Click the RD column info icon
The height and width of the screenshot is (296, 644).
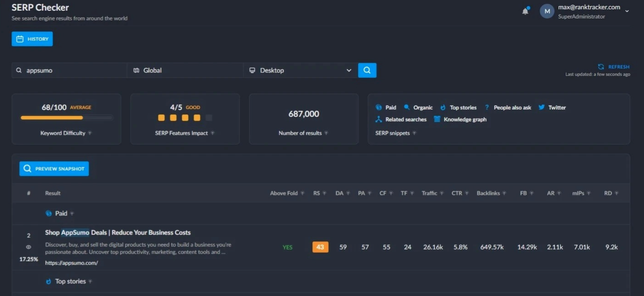[x=617, y=193]
